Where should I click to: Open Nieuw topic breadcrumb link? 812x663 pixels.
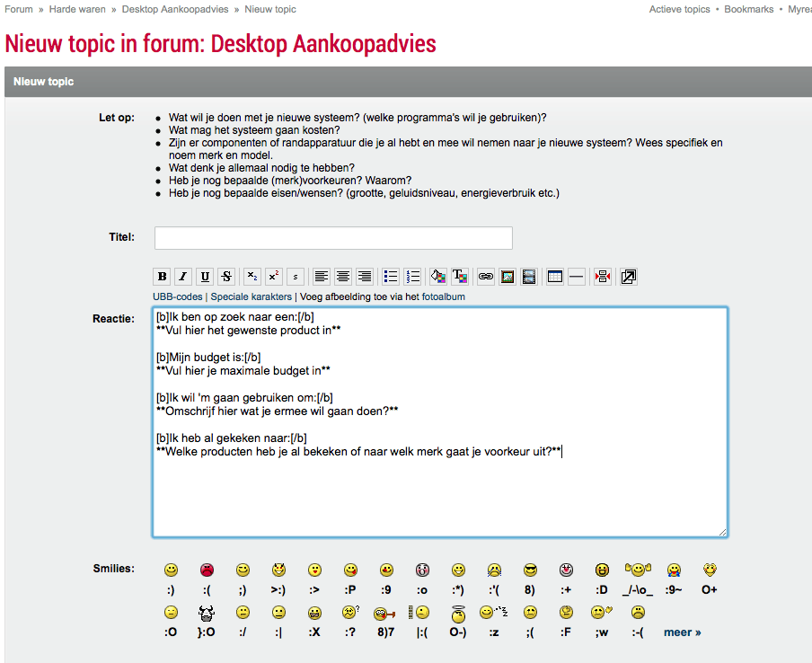click(x=270, y=9)
